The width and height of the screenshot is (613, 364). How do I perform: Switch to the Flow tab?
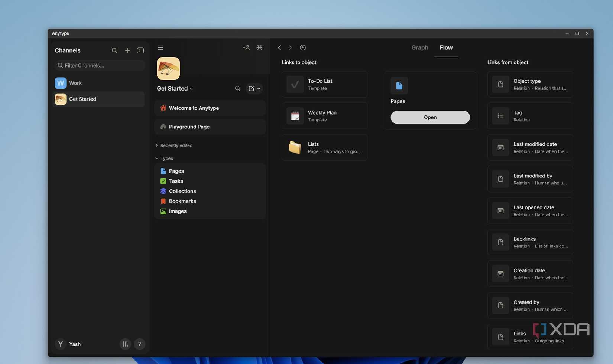[x=446, y=47]
